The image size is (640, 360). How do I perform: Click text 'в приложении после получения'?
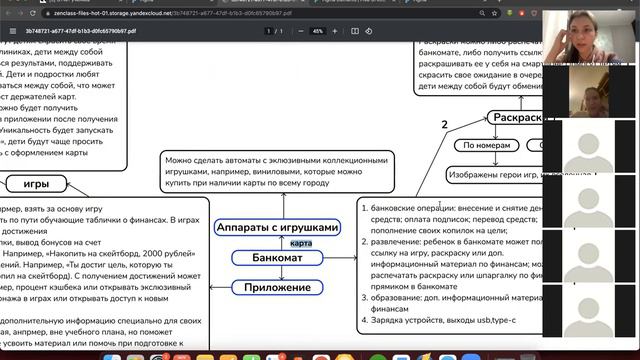(59, 119)
